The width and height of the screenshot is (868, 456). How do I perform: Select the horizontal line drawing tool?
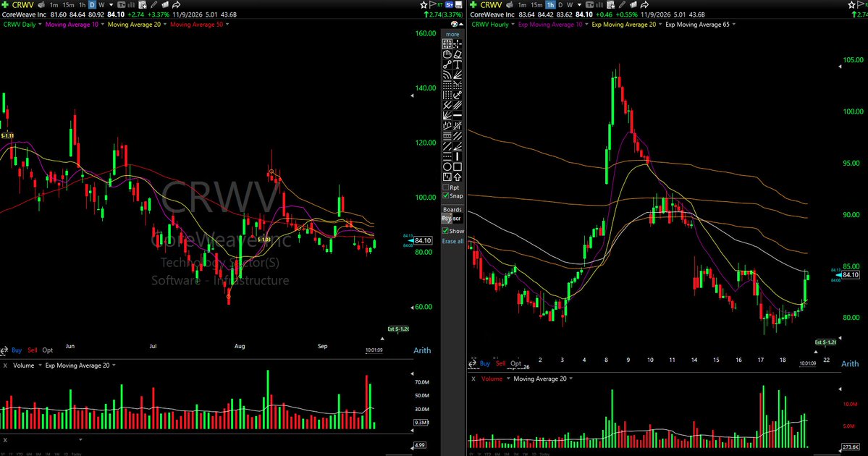(x=458, y=116)
